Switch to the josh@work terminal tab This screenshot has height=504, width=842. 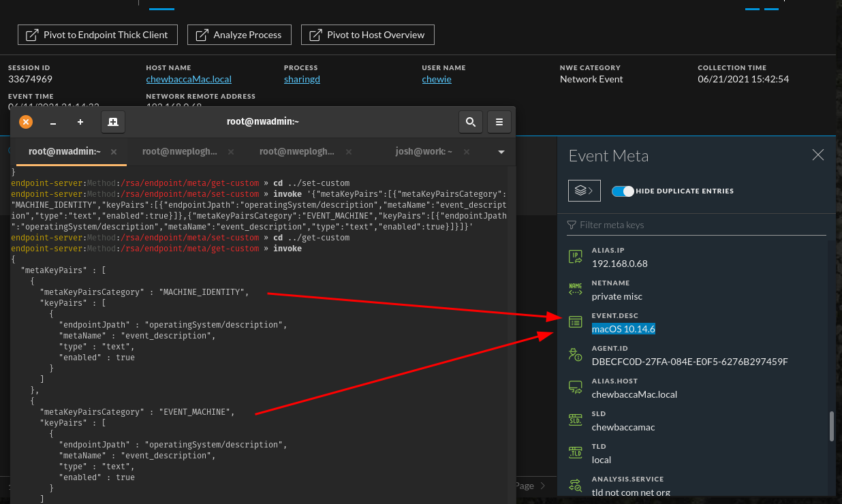[x=423, y=152]
